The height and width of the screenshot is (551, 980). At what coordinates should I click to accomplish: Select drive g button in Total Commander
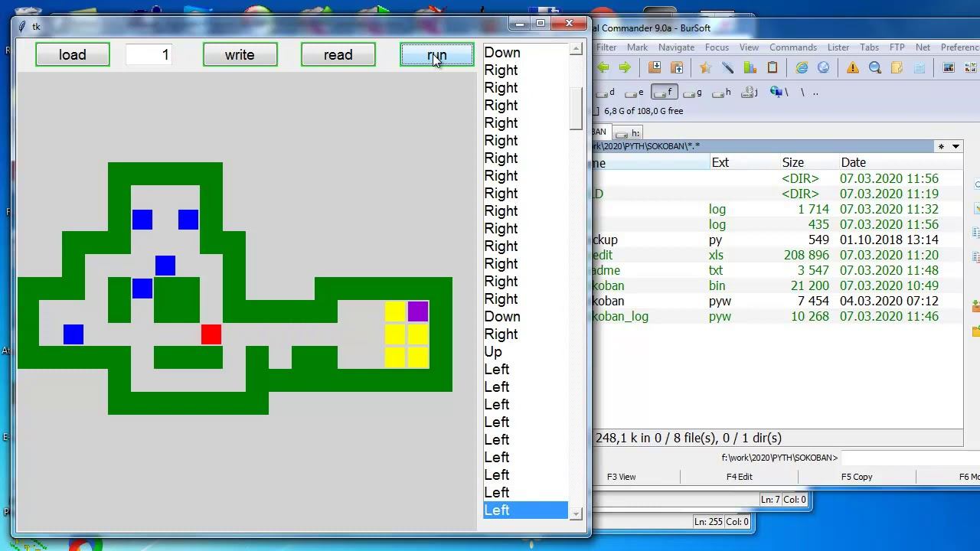coord(693,93)
